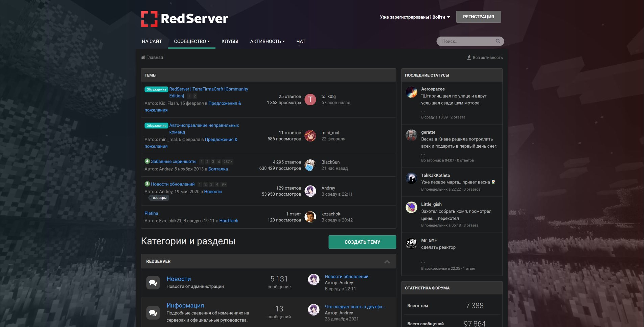Open Aerospacee's avatar in statuses
Image resolution: width=644 pixels, height=327 pixels.
[411, 92]
